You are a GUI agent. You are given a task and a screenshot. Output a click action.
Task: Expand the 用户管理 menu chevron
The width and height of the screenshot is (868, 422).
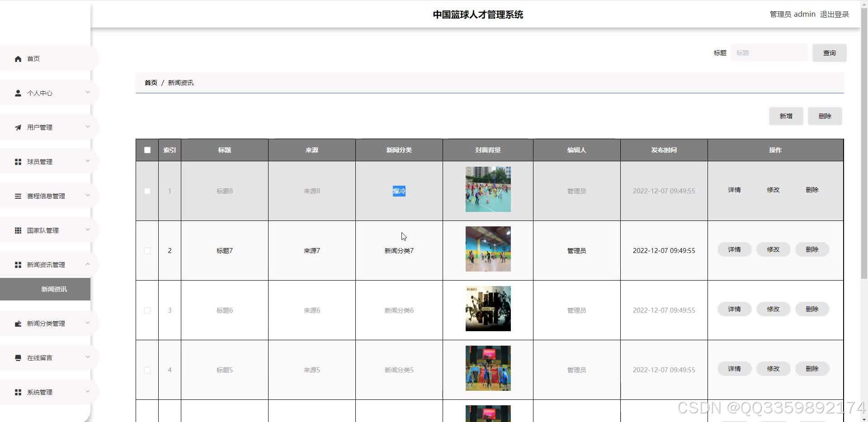pyautogui.click(x=88, y=127)
